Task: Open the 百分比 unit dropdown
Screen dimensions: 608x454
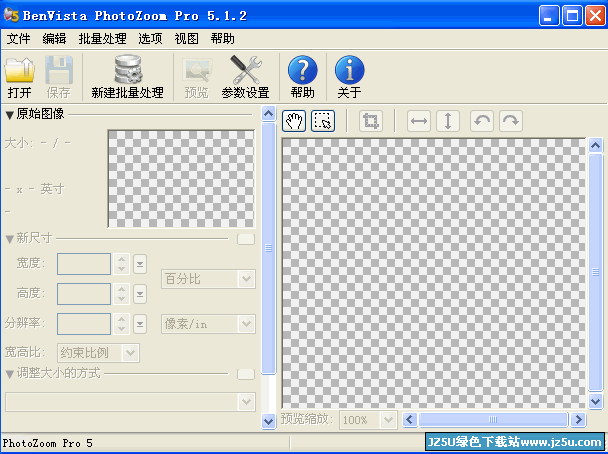Action: click(208, 279)
